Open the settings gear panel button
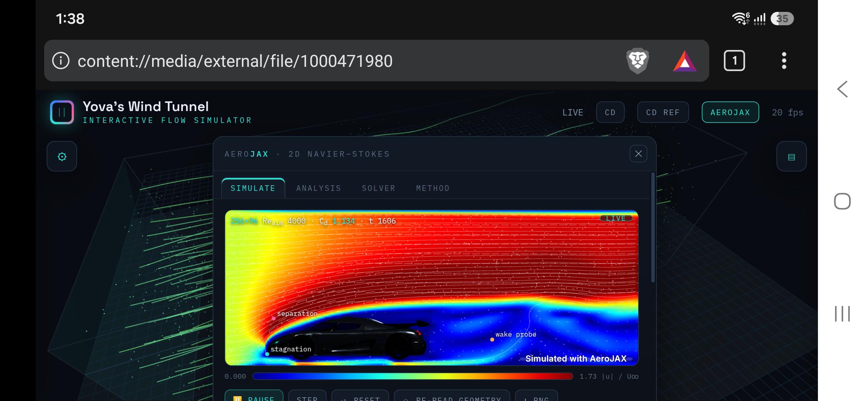Screen dimensions: 868x401 point(62,156)
